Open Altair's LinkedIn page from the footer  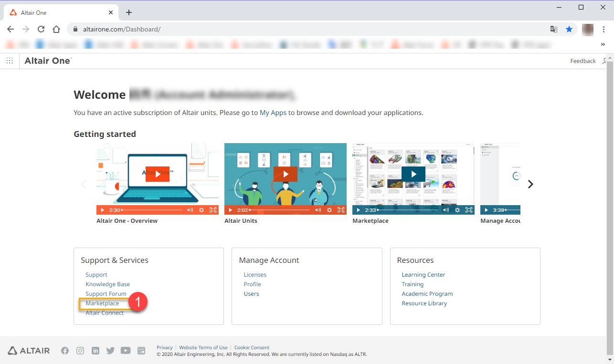tap(95, 350)
